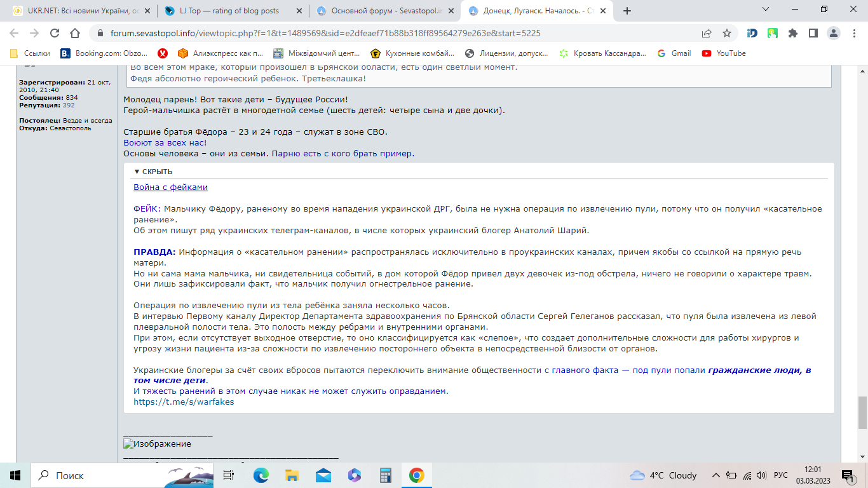868x488 pixels.
Task: Open the purple Copilot-style taskbar app
Action: pyautogui.click(x=354, y=475)
